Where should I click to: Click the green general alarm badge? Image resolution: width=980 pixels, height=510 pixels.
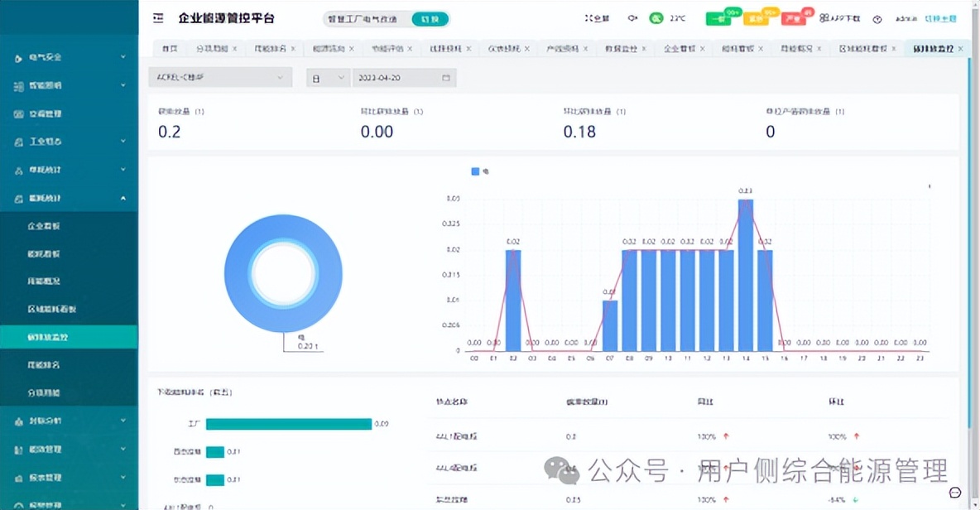718,17
